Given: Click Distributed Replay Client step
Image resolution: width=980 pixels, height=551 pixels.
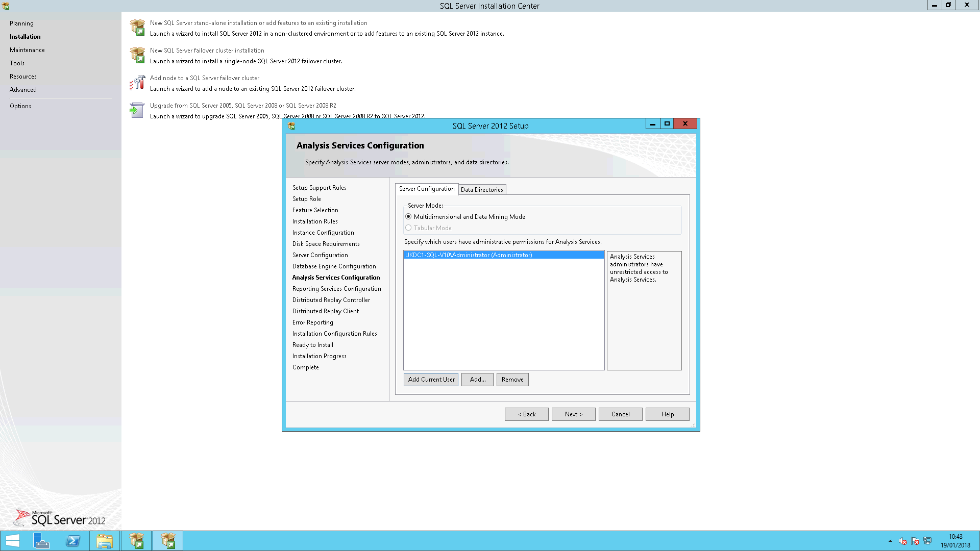Looking at the screenshot, I should (x=326, y=311).
